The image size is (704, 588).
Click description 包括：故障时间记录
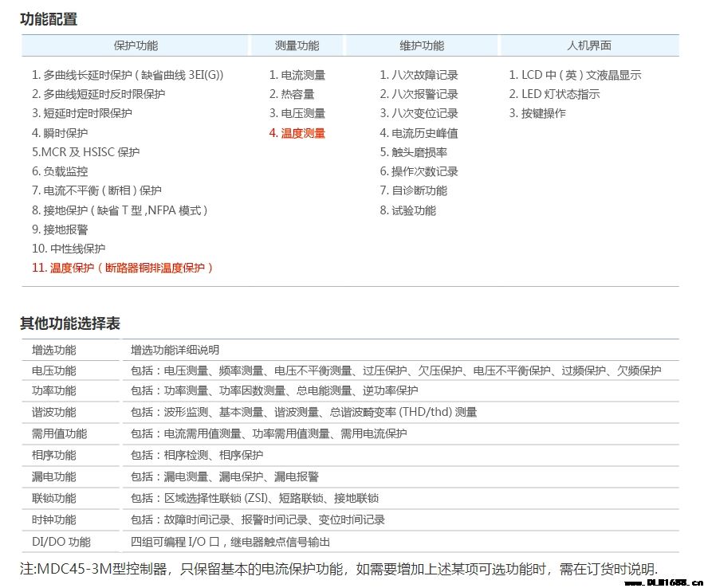(258, 519)
